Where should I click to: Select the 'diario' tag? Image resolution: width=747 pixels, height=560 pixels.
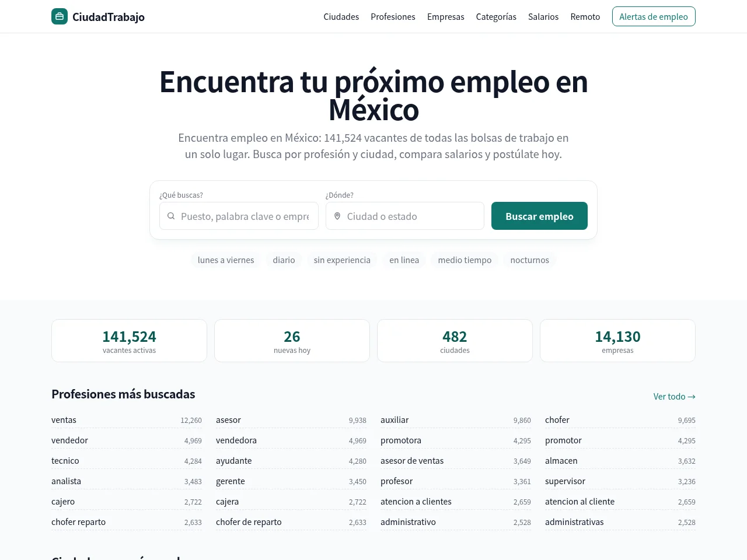284,260
